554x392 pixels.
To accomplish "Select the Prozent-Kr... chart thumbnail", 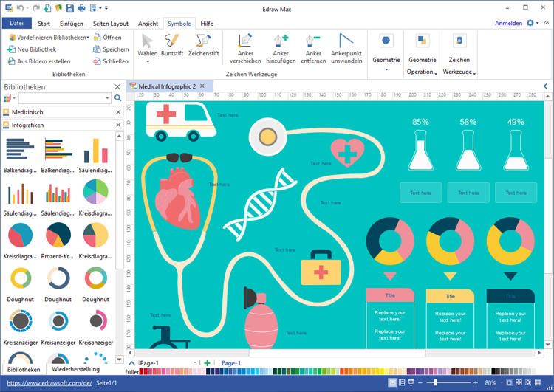I will tap(58, 240).
